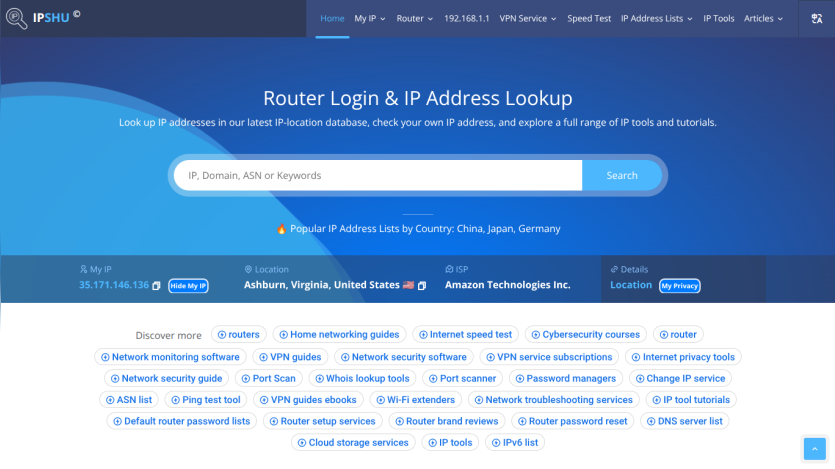The height and width of the screenshot is (469, 835).
Task: Expand the Articles nav dropdown
Action: (x=763, y=19)
